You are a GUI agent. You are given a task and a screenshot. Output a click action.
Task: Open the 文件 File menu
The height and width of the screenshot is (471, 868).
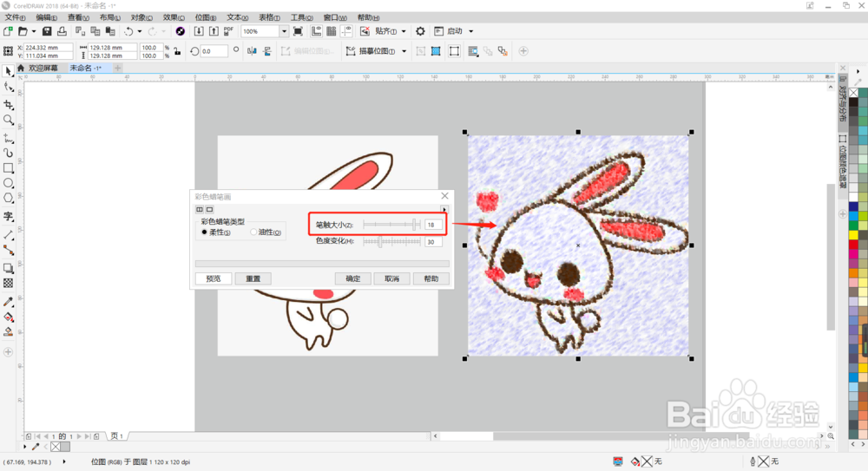click(x=15, y=17)
